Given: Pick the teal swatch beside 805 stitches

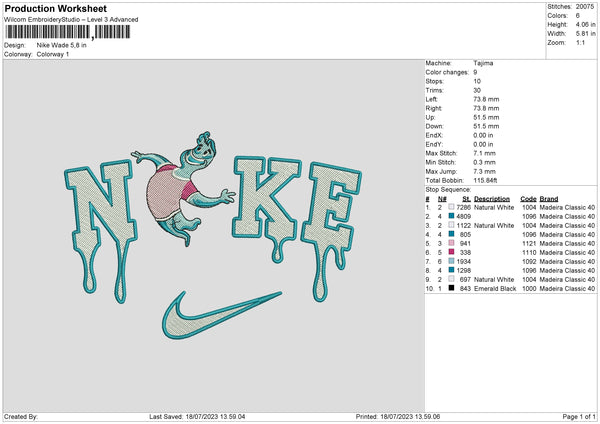Looking at the screenshot, I should click(452, 234).
